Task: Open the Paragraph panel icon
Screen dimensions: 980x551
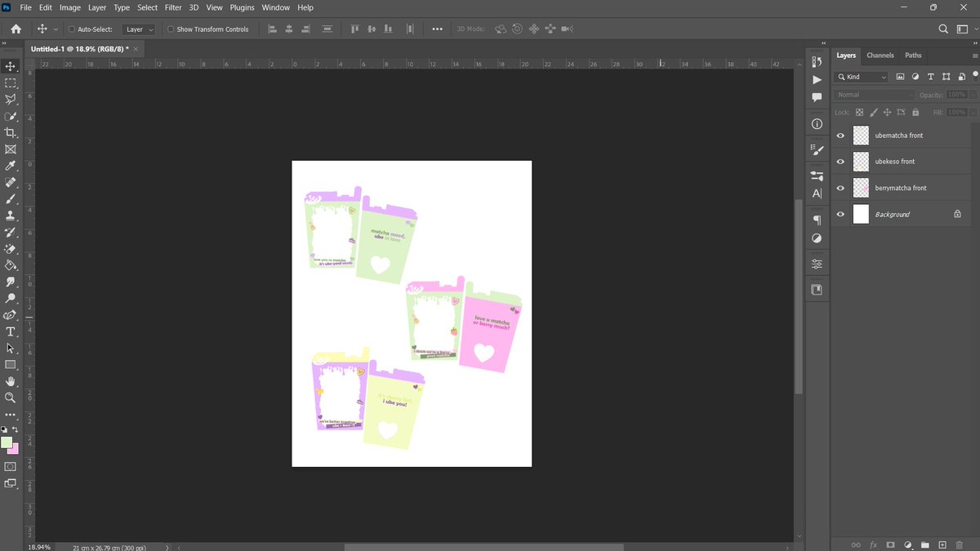Action: 817,220
